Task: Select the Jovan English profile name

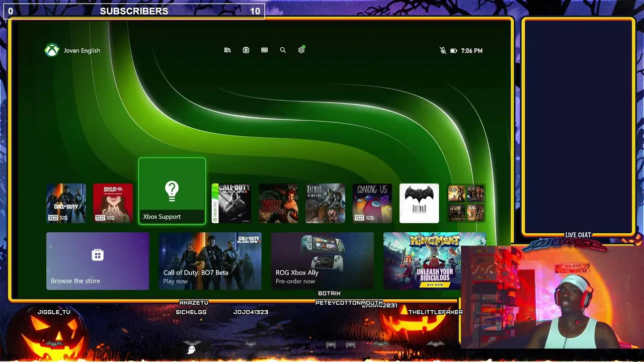Action: tap(82, 50)
